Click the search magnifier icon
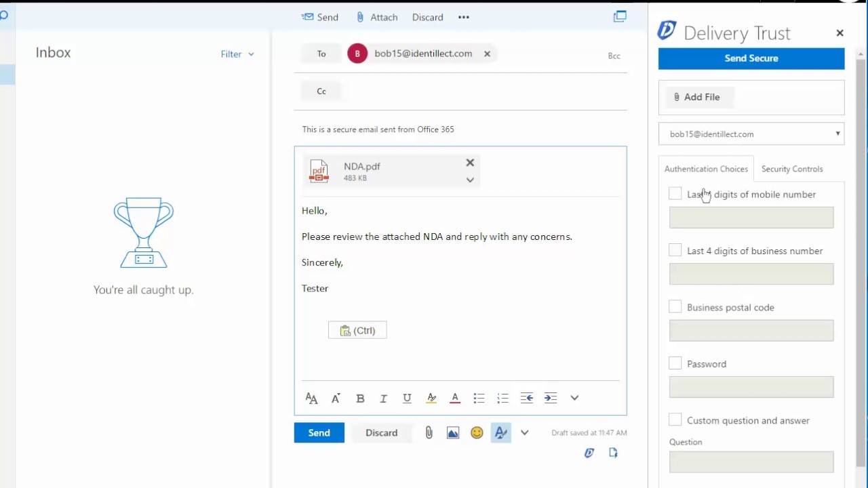The image size is (868, 488). [3, 15]
